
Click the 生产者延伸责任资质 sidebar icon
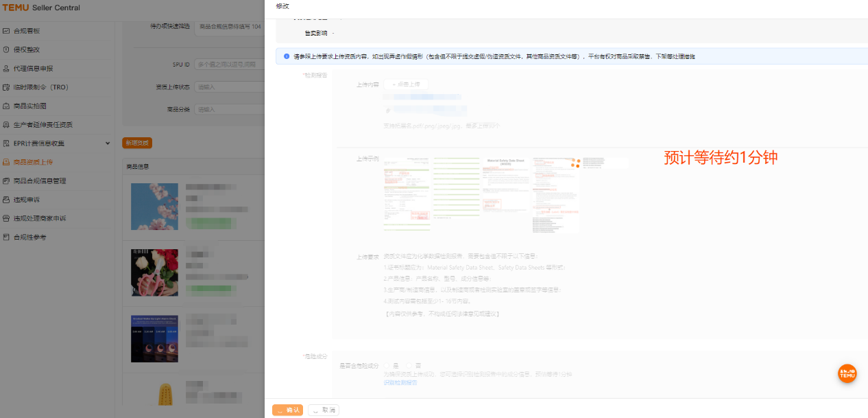click(6, 125)
